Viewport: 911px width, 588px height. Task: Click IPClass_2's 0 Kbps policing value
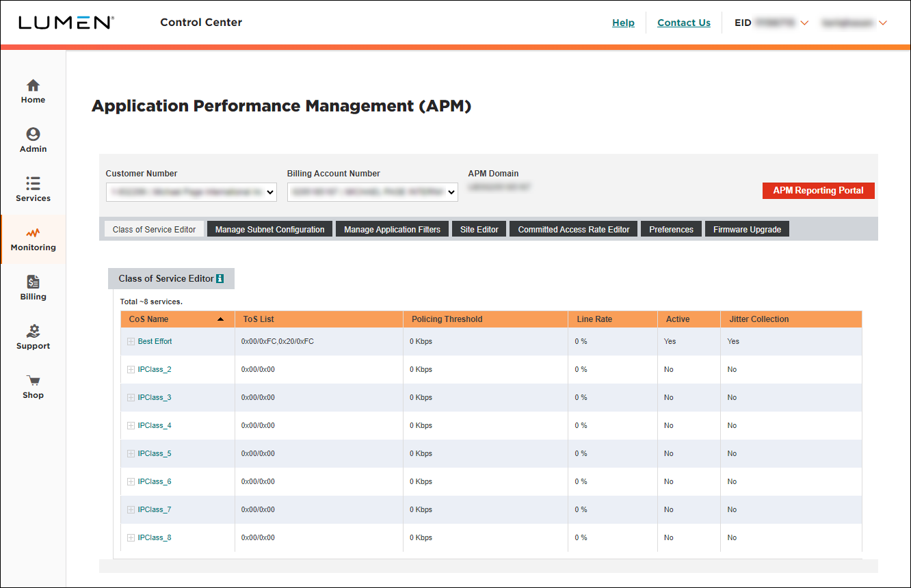421,369
